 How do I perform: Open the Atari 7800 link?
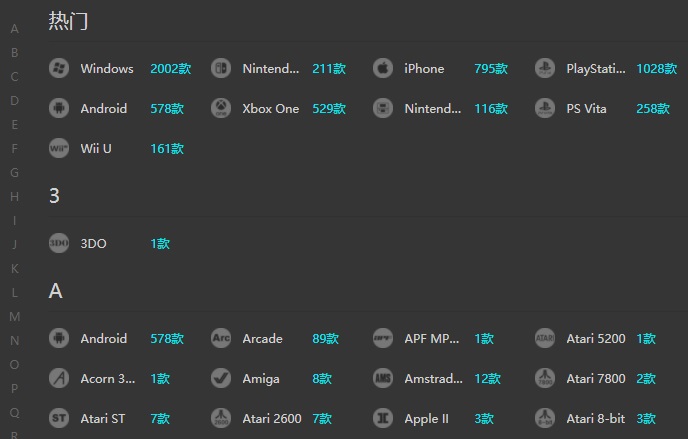coord(595,378)
